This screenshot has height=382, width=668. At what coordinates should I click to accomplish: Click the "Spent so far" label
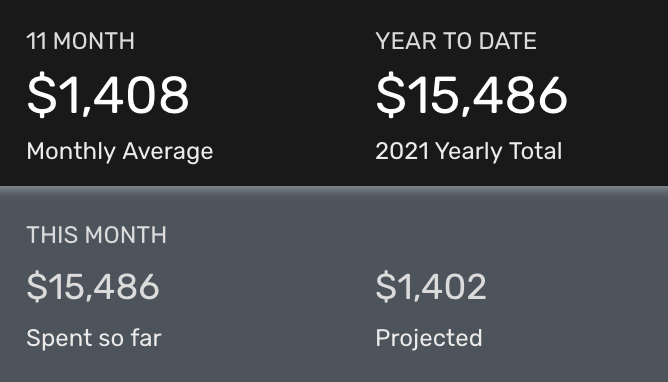(94, 338)
